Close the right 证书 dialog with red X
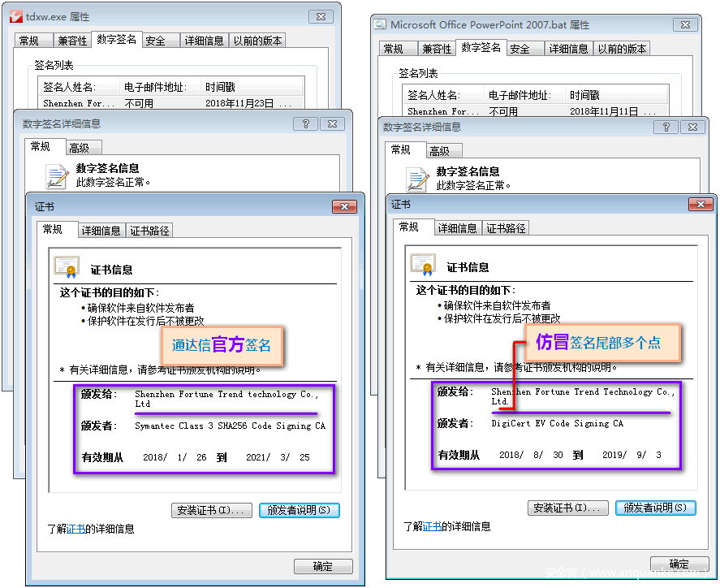The height and width of the screenshot is (588, 720). 701,204
